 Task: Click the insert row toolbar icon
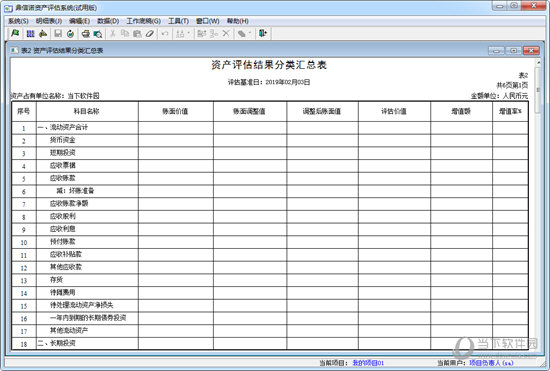[202, 34]
